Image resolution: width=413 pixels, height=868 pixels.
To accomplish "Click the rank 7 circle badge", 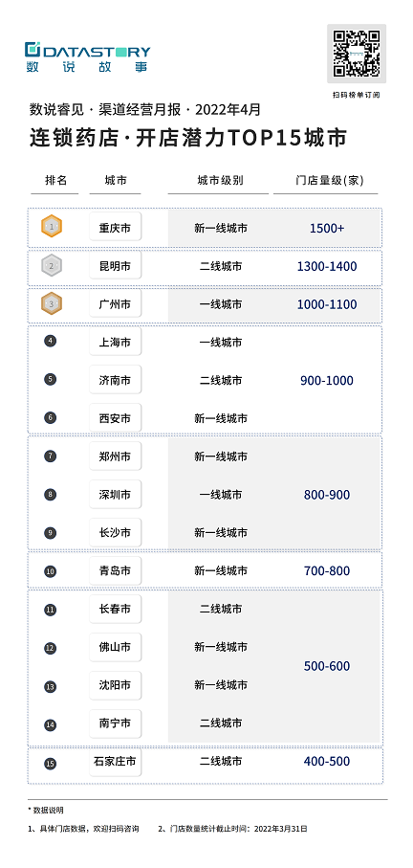I will [x=51, y=456].
